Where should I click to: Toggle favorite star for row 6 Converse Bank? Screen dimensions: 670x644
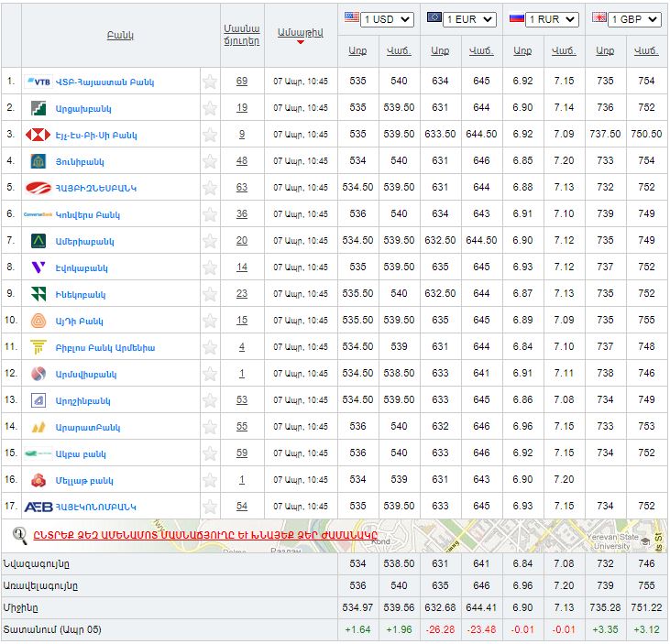[210, 214]
